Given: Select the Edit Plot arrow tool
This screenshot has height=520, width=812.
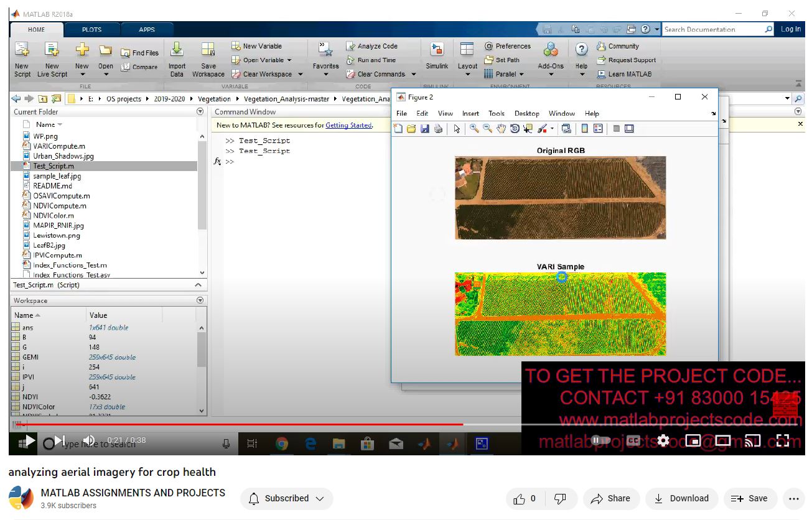Looking at the screenshot, I should click(x=457, y=129).
